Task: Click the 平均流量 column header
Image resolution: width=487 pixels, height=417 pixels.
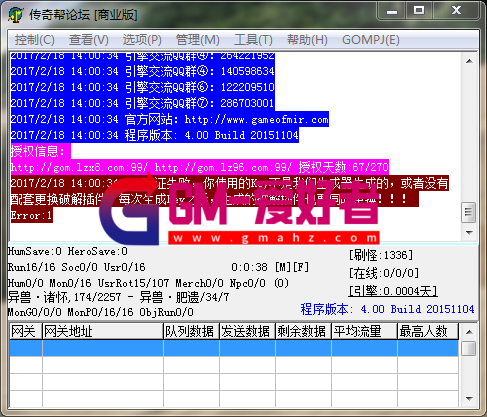Action: pos(364,331)
